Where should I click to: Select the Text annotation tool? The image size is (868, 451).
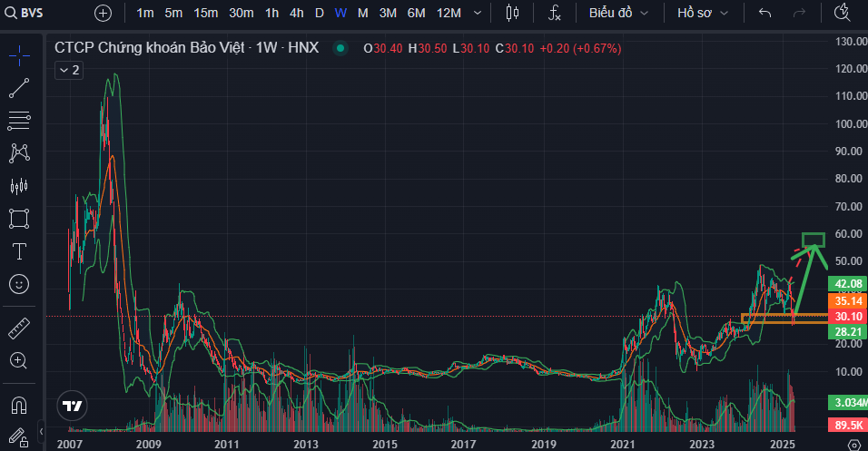[19, 251]
